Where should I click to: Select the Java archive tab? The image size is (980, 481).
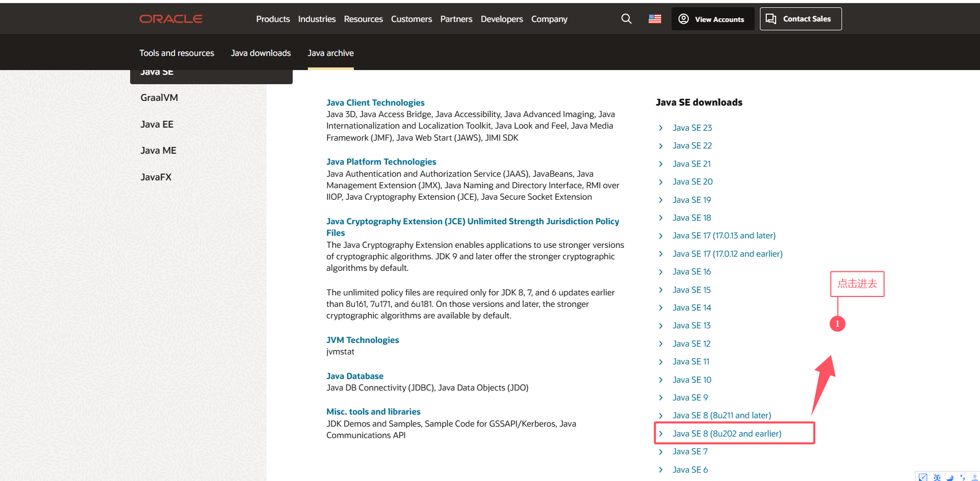pos(331,53)
